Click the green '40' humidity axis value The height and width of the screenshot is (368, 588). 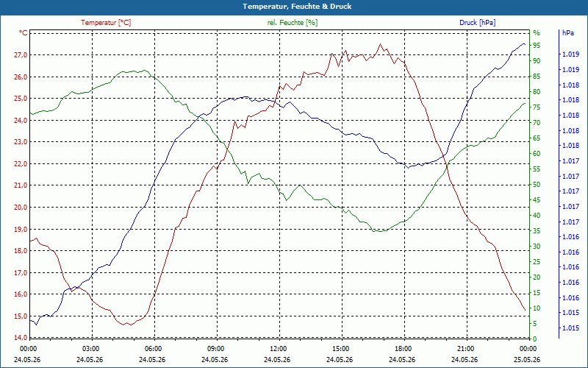[x=537, y=216]
